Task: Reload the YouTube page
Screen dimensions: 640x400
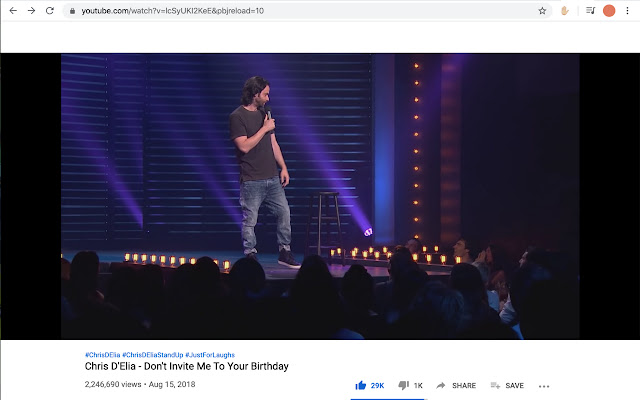Action: point(50,10)
